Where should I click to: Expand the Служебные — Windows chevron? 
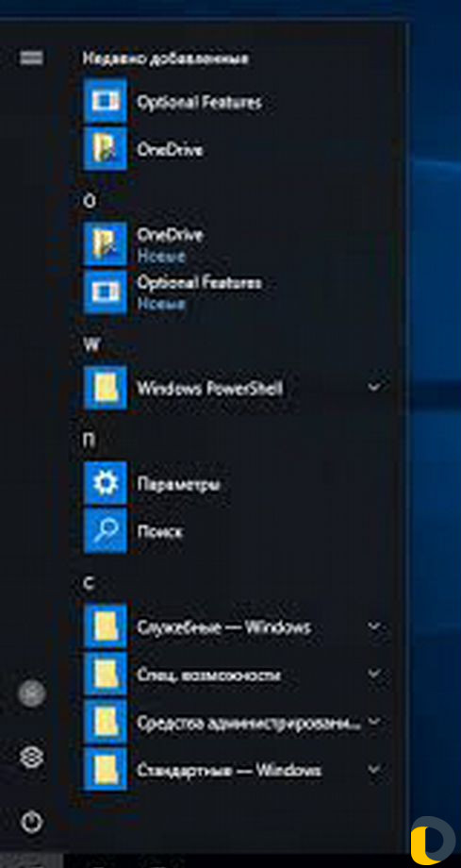click(x=374, y=626)
